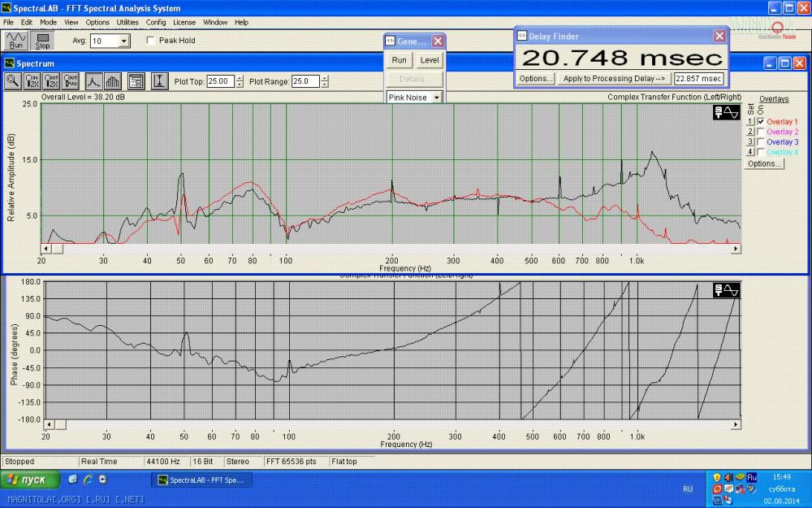This screenshot has width=812, height=508.
Task: Click the Run analyzer toolbar button
Action: coord(16,41)
